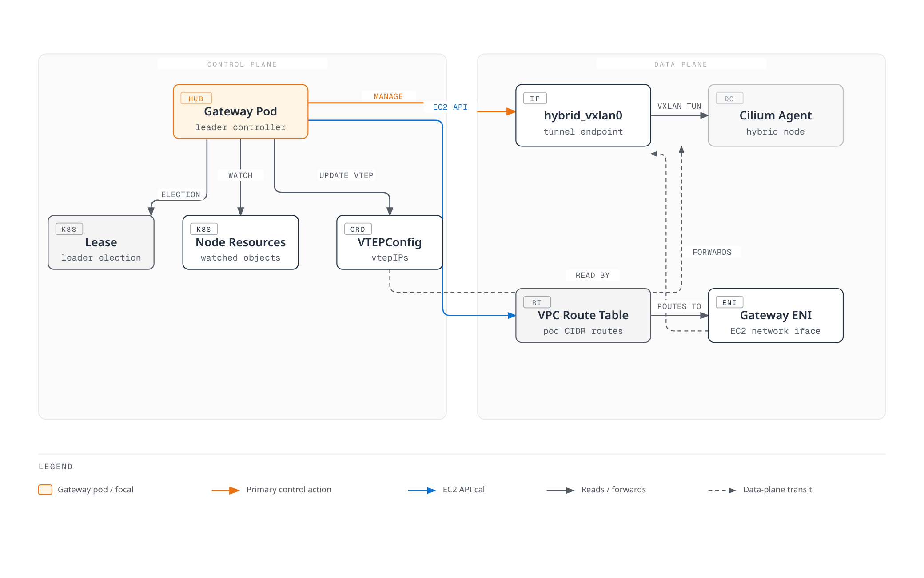Click the K8S badge on Node Resources

tap(204, 229)
